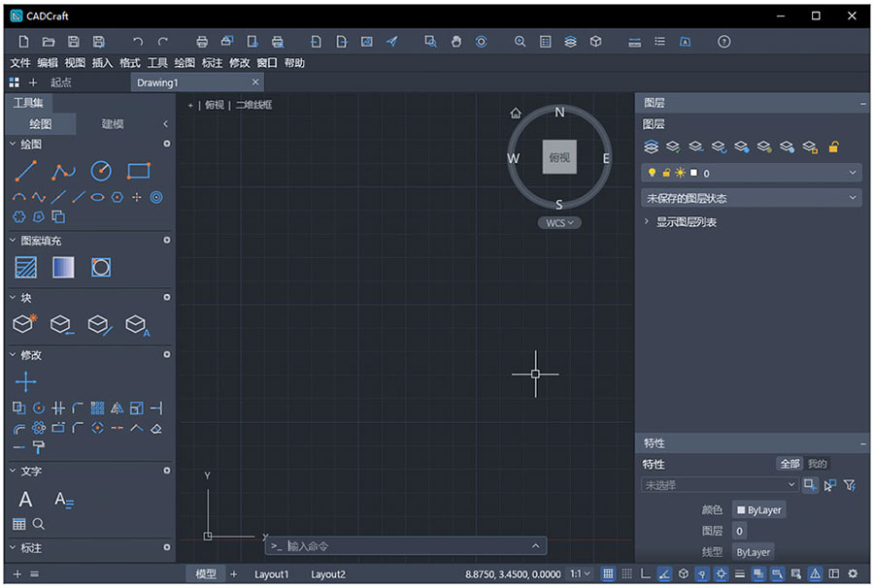Open the Help question mark icon
The height and width of the screenshot is (588, 874).
723,41
